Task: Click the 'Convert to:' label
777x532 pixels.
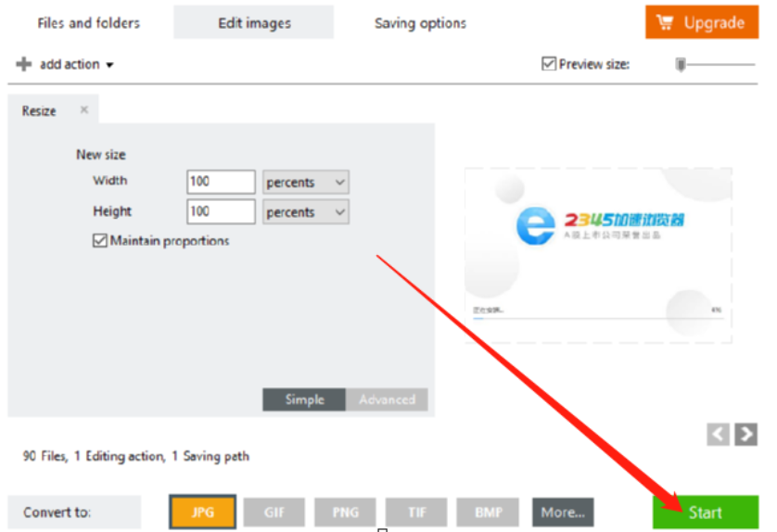Action: click(x=57, y=513)
